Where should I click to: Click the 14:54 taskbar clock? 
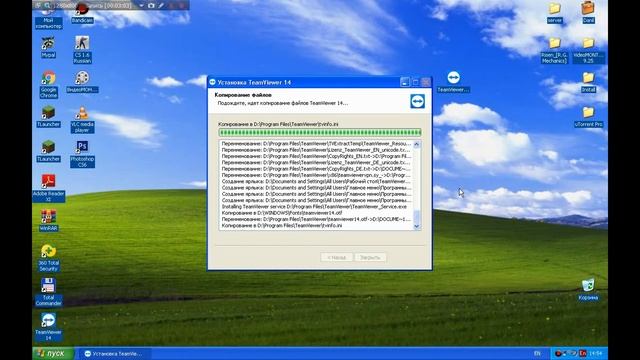[x=596, y=353]
